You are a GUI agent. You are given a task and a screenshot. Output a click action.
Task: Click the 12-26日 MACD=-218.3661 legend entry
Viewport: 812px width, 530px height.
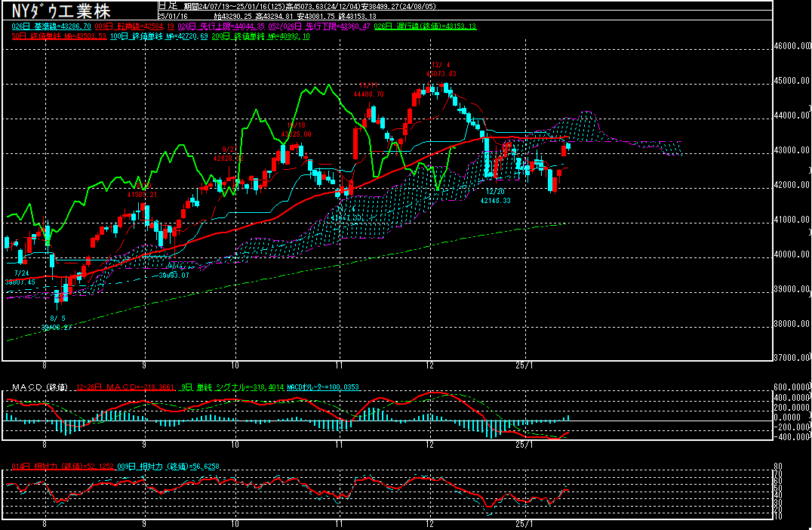tap(125, 387)
